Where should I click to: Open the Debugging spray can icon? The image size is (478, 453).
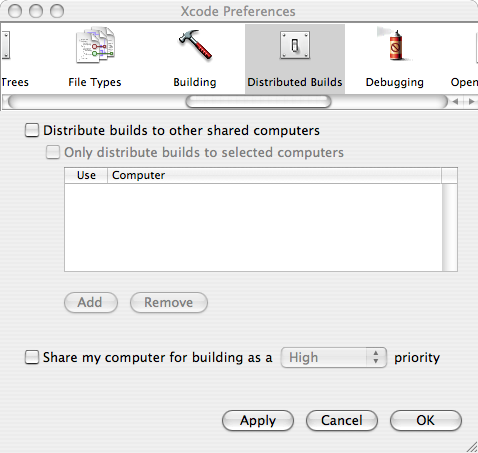[x=395, y=45]
